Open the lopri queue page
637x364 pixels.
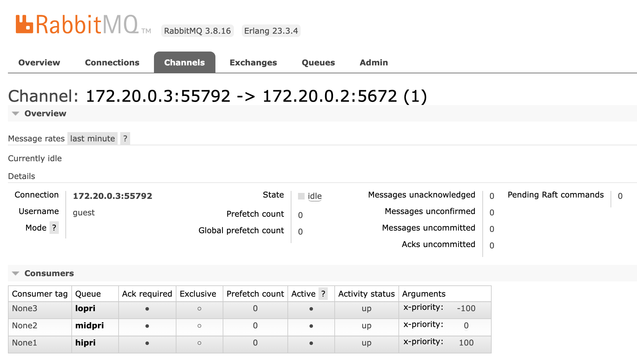tap(85, 309)
